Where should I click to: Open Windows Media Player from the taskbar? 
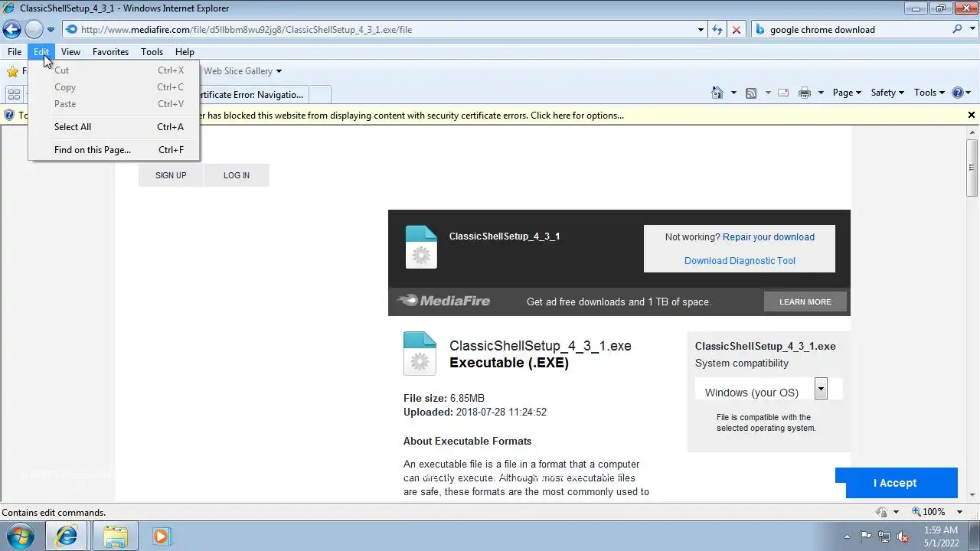tap(162, 536)
